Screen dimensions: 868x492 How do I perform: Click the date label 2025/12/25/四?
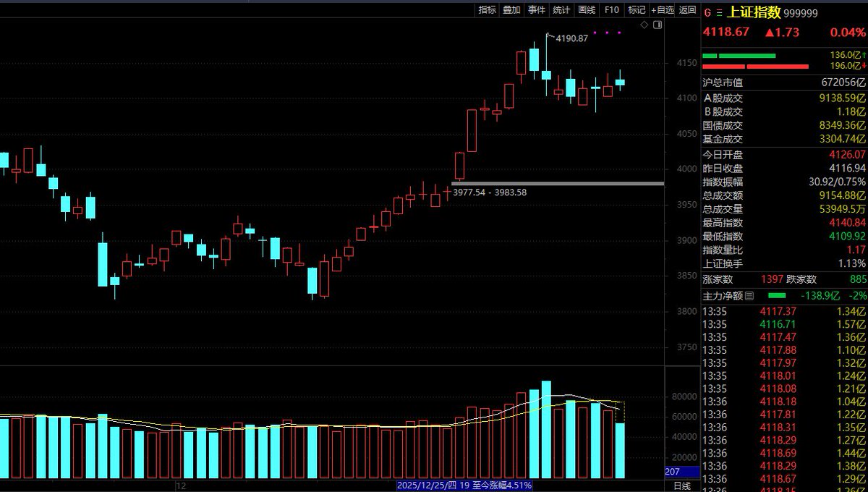coord(427,485)
